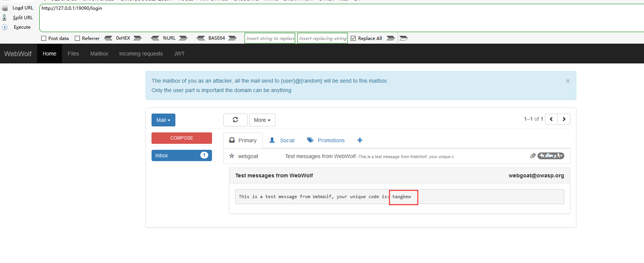Open Incoming requests page
644x263 pixels.
point(141,54)
